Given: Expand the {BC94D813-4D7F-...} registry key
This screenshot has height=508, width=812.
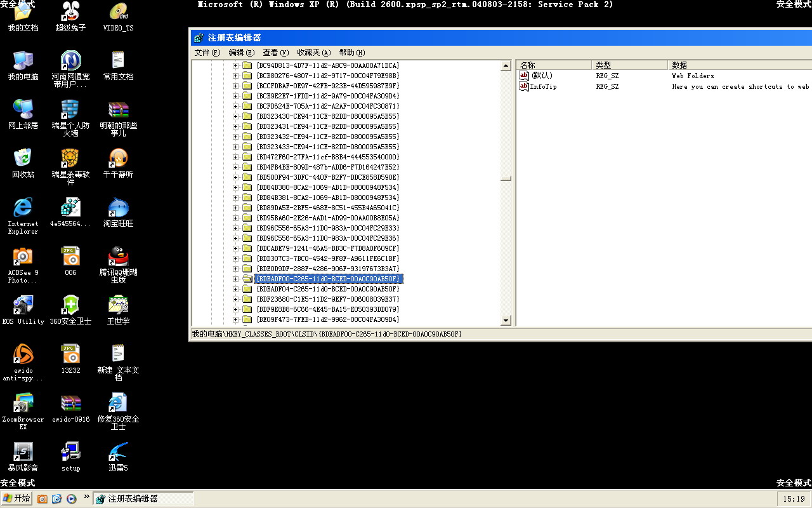Looking at the screenshot, I should (236, 65).
